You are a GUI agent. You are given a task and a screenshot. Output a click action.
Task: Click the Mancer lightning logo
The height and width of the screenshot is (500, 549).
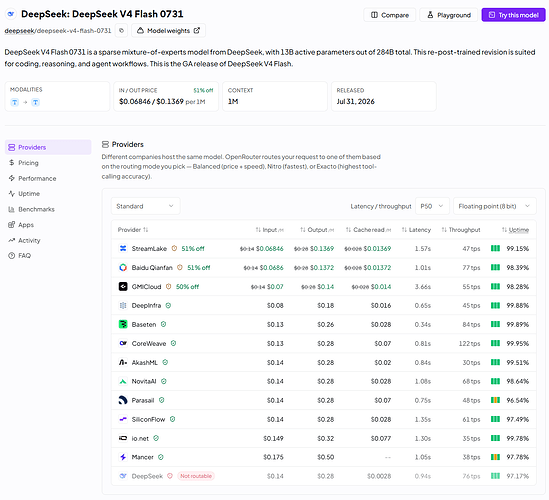coord(123,457)
